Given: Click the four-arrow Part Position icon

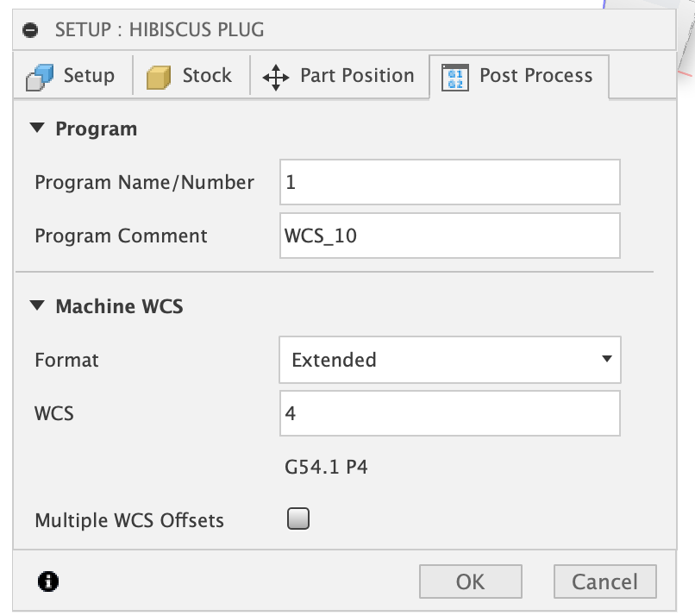Looking at the screenshot, I should coord(276,77).
